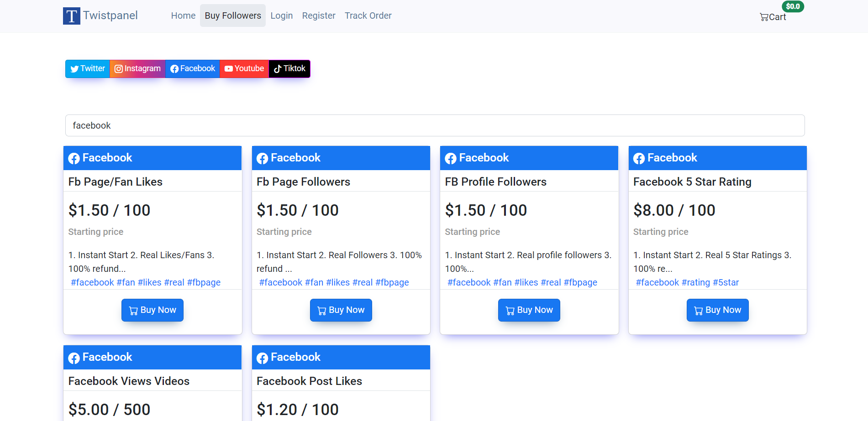Screen dimensions: 868x421
Task: Open the Youtube services filter
Action: tap(244, 68)
